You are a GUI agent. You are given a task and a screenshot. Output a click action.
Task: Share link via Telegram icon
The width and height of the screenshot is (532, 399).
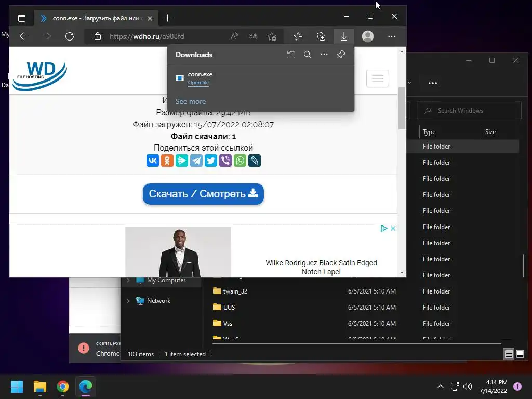(x=196, y=161)
